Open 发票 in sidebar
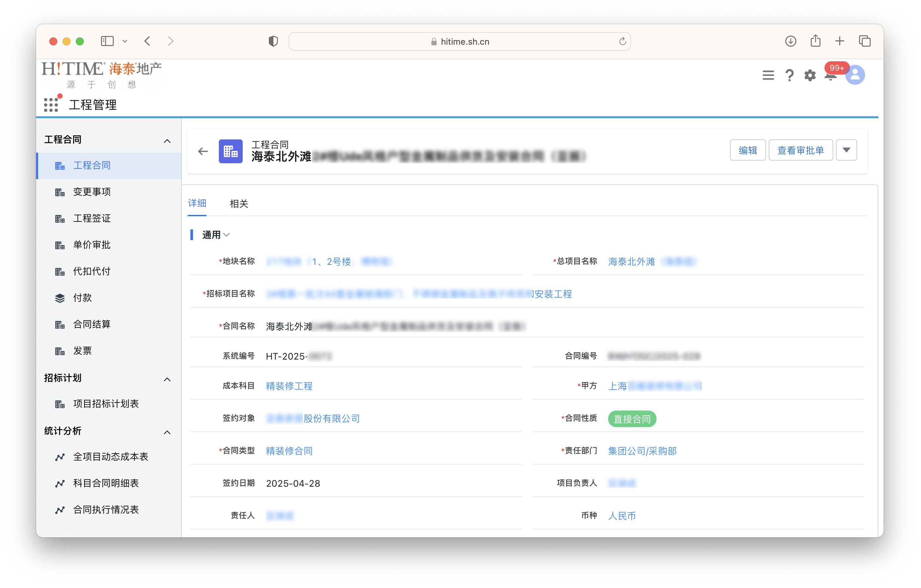Image resolution: width=921 pixels, height=588 pixels. click(109, 351)
